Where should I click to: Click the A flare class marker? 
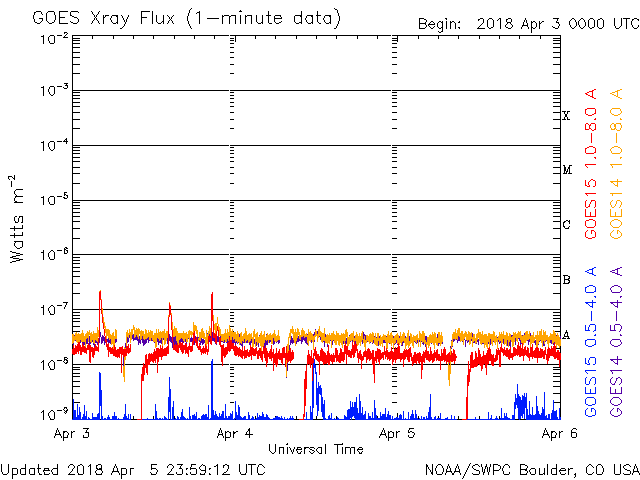566,335
